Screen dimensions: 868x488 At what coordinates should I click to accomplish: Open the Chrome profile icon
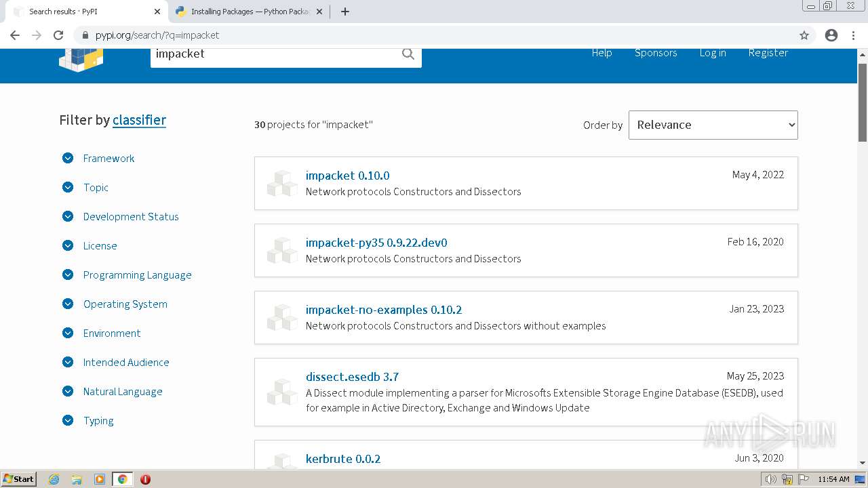831,35
